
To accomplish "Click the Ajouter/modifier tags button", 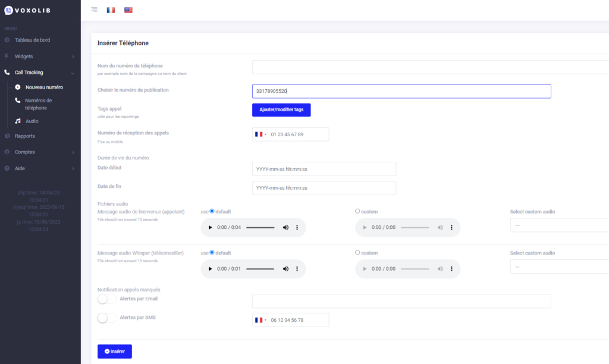I will (x=281, y=110).
